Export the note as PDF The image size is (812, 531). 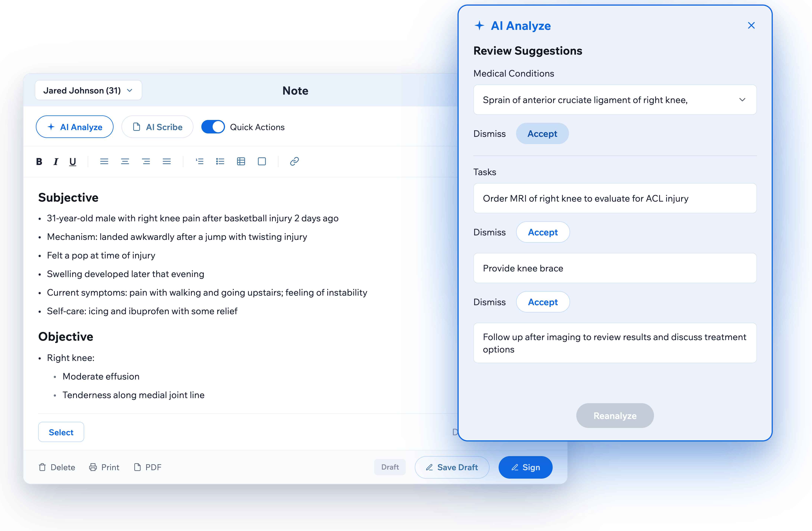pos(148,467)
